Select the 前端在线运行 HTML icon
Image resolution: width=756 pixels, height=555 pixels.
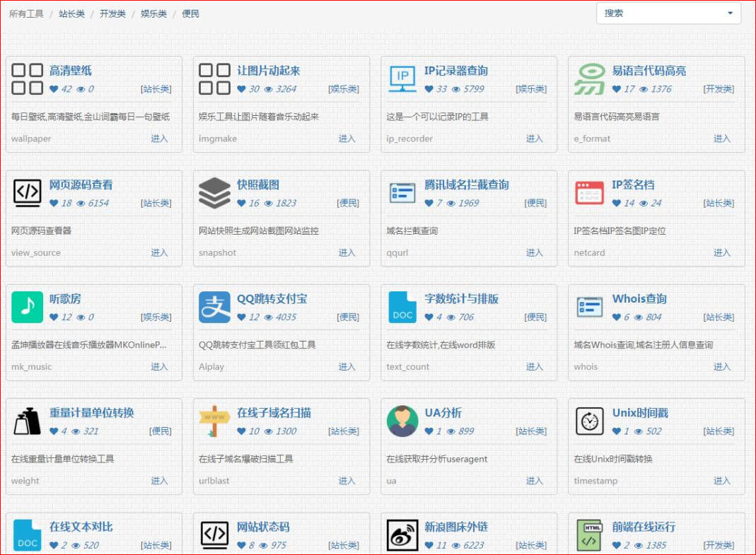point(590,535)
